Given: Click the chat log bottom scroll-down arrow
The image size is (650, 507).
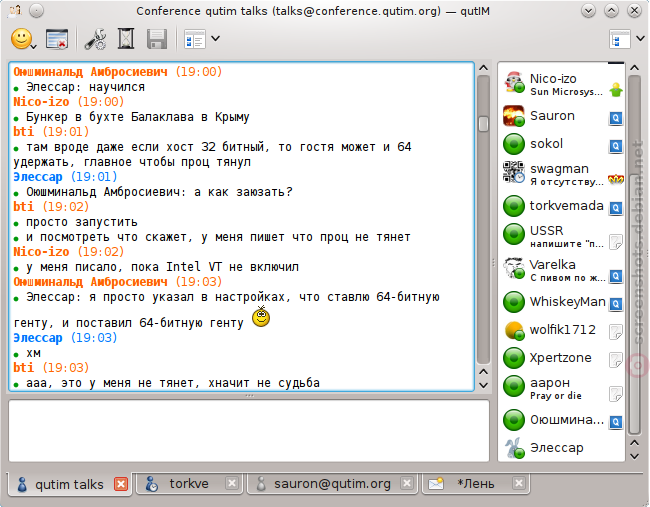Looking at the screenshot, I should 483,385.
